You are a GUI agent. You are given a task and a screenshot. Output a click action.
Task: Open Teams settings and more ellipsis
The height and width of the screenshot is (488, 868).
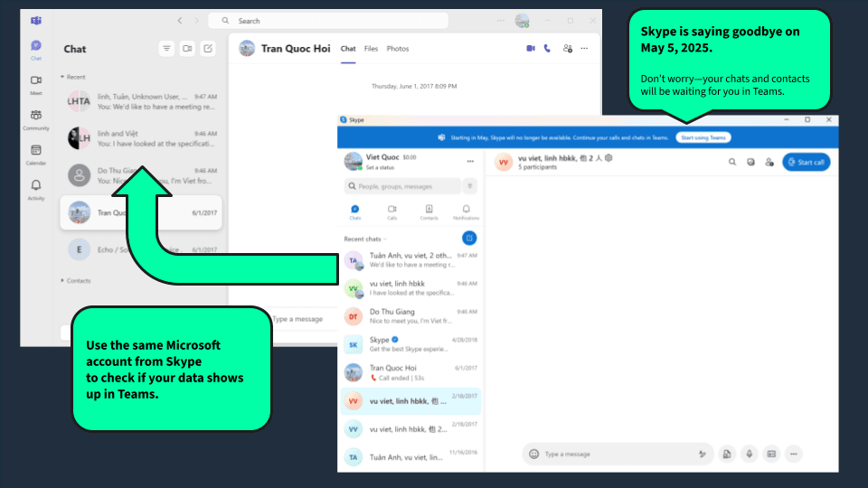tap(501, 21)
